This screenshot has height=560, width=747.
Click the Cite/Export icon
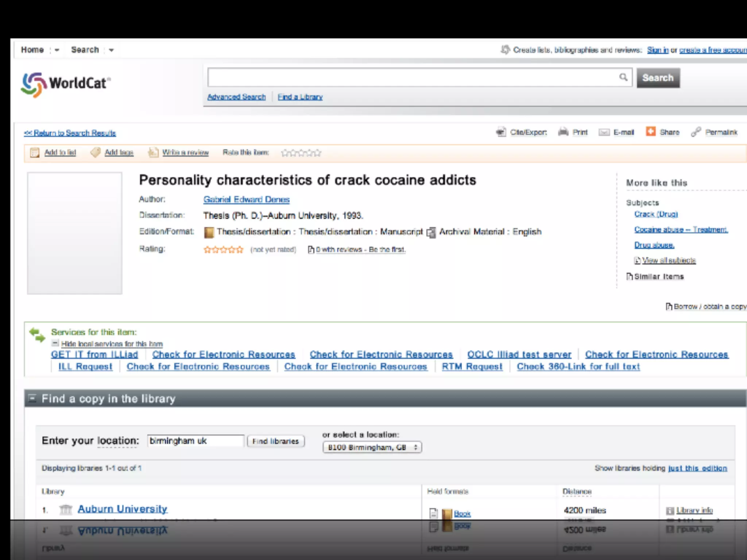tap(502, 132)
